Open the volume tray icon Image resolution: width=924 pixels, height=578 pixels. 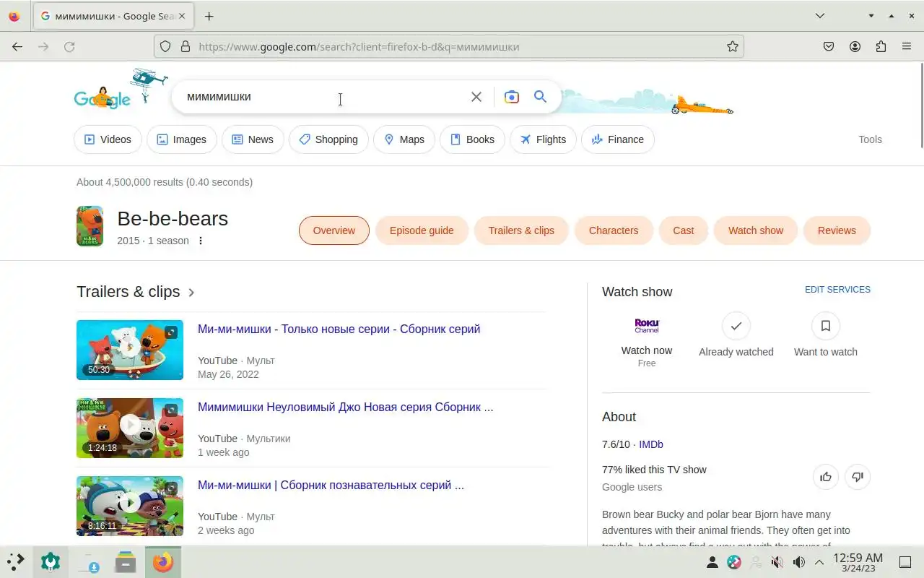(798, 562)
